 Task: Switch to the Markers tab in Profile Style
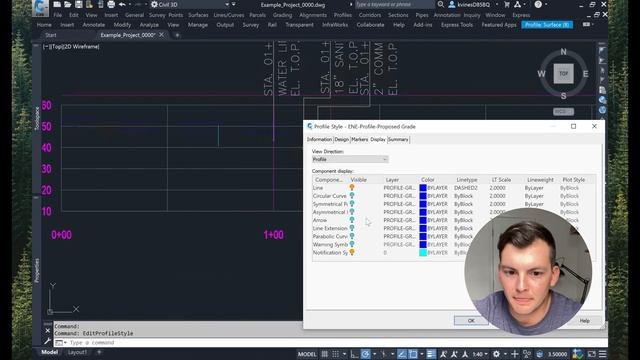point(360,140)
